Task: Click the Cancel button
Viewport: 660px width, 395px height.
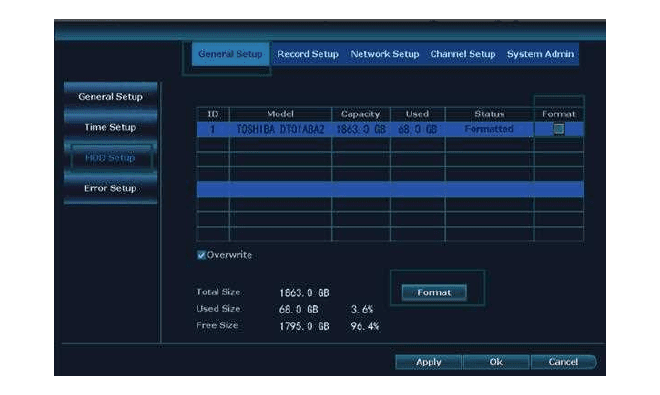Action: (563, 362)
